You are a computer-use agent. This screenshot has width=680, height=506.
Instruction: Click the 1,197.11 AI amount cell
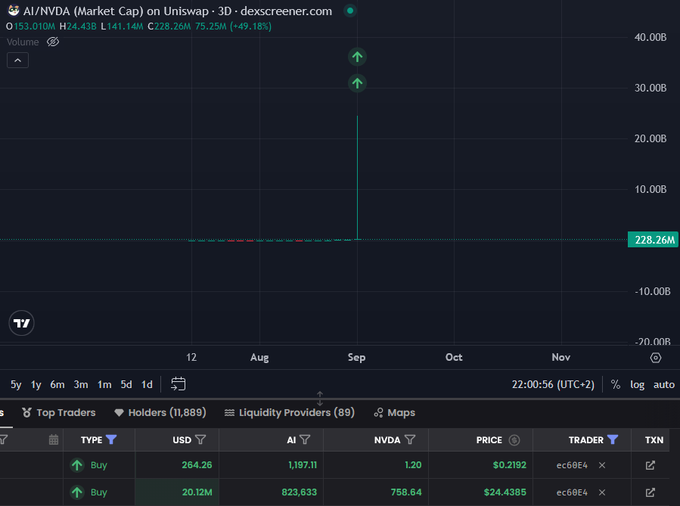(303, 465)
